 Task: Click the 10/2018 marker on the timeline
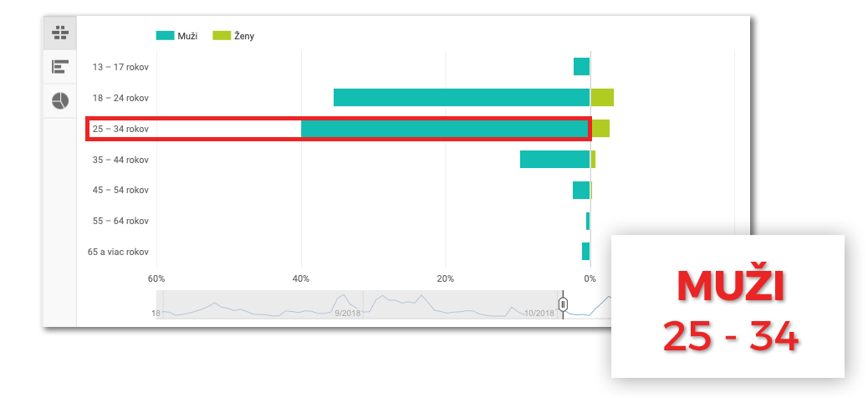point(539,313)
